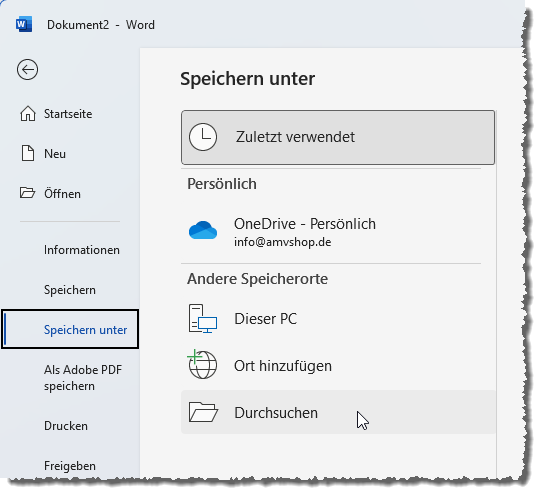Click the Andere Speicherorte section header

pyautogui.click(x=257, y=279)
